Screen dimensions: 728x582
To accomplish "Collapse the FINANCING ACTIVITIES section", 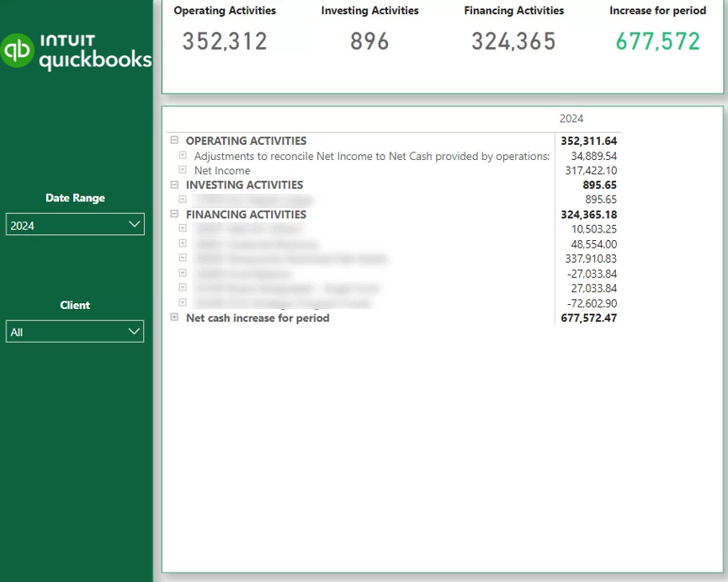I will tap(174, 214).
